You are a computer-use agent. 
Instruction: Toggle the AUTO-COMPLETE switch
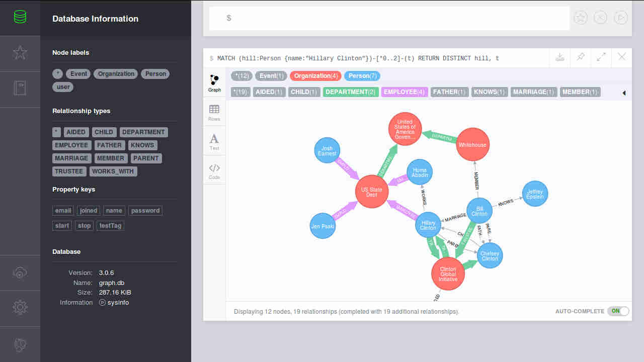coord(618,311)
